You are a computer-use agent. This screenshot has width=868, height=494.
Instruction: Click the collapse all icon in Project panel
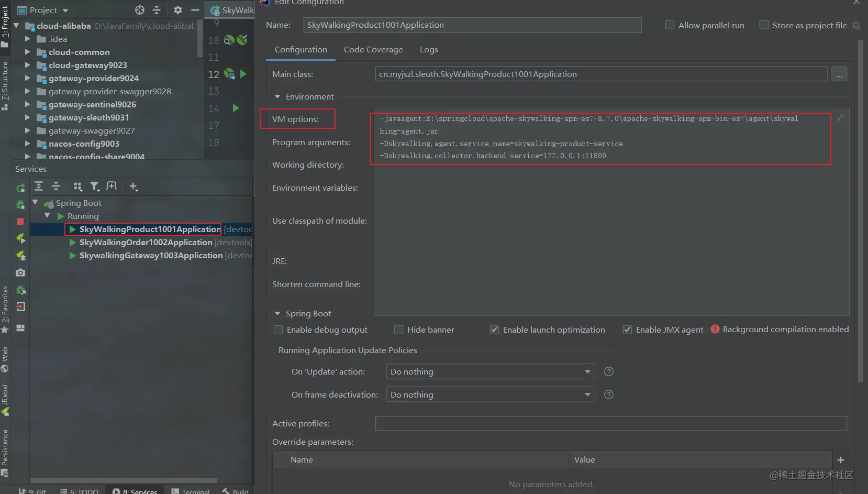coord(157,10)
